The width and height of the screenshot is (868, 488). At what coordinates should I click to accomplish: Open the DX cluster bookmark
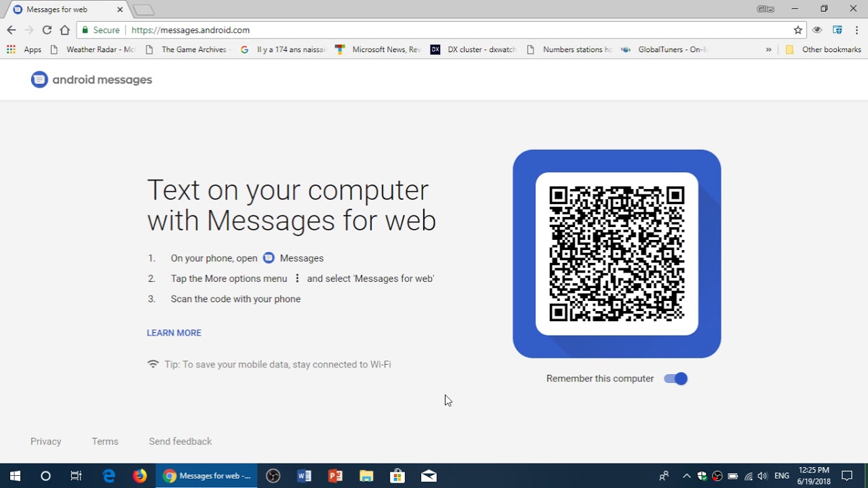pos(474,49)
